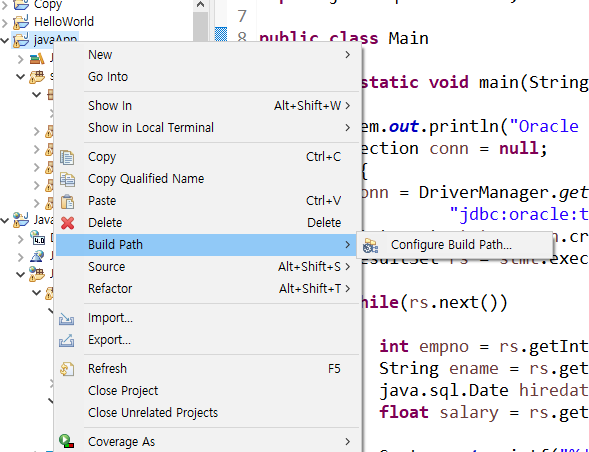The image size is (589, 452).
Task: Click the Import icon
Action: (66, 319)
